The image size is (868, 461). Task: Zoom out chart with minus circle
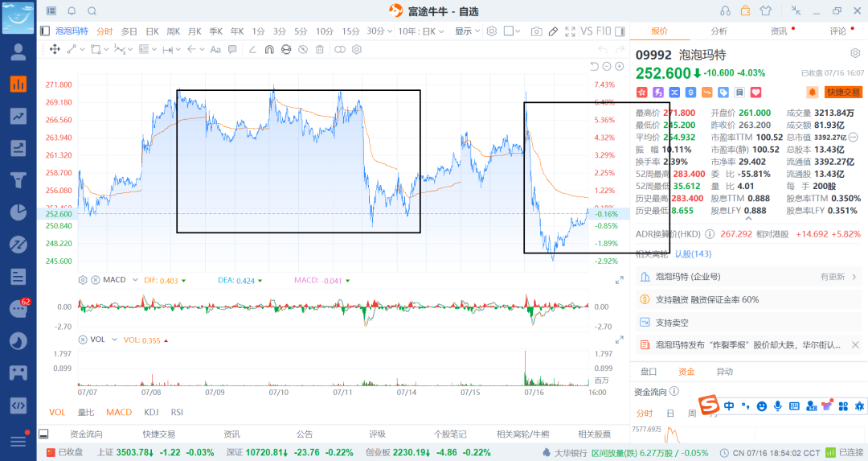coord(607,67)
